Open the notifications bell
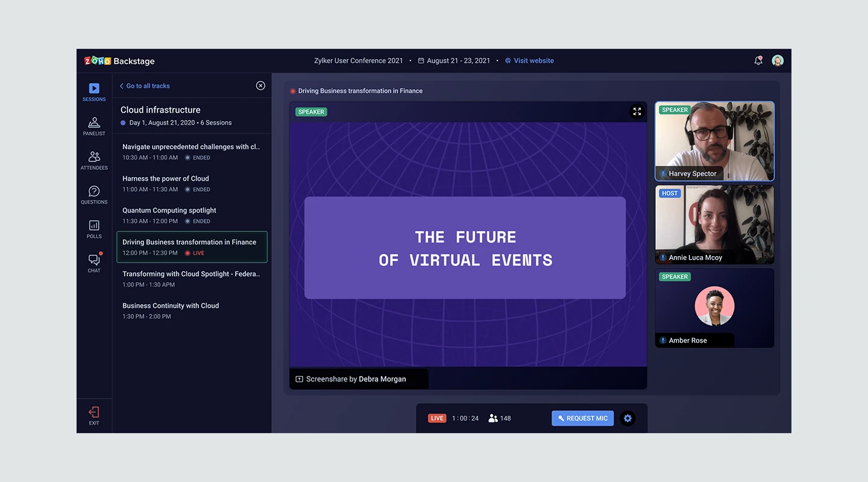 758,61
